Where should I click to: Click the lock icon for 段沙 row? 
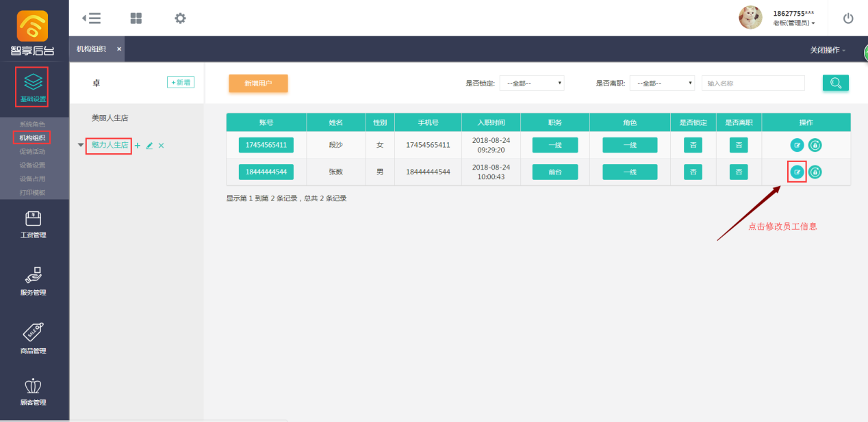tap(815, 145)
